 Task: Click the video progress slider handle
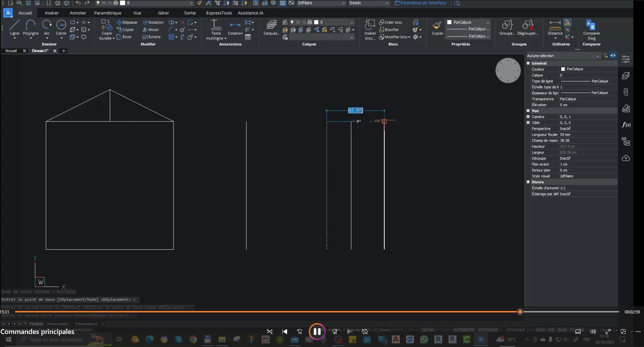(x=520, y=312)
